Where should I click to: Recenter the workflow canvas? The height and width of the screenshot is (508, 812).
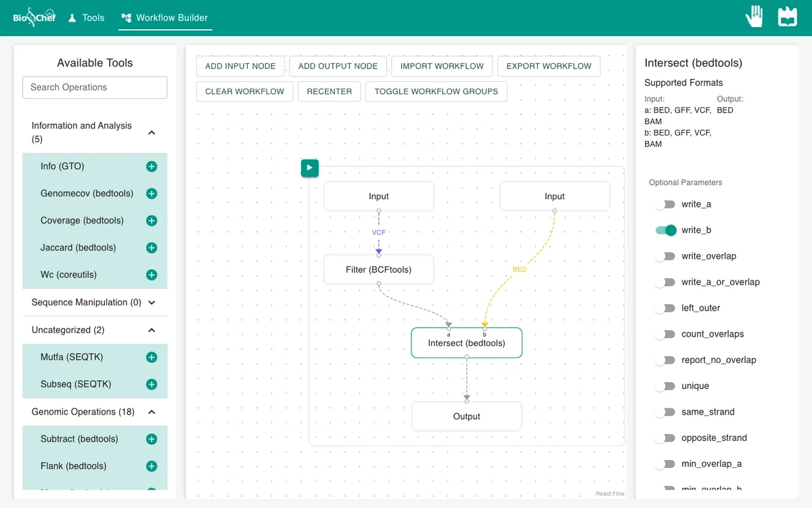(330, 91)
